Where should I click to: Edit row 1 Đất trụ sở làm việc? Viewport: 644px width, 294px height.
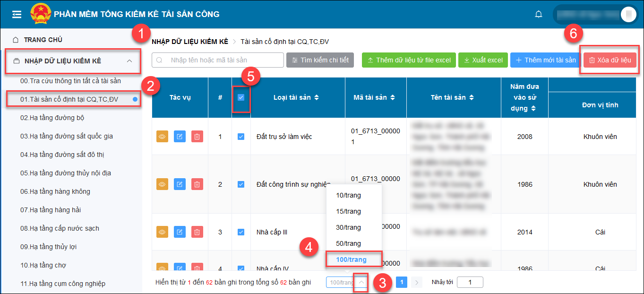[x=180, y=137]
